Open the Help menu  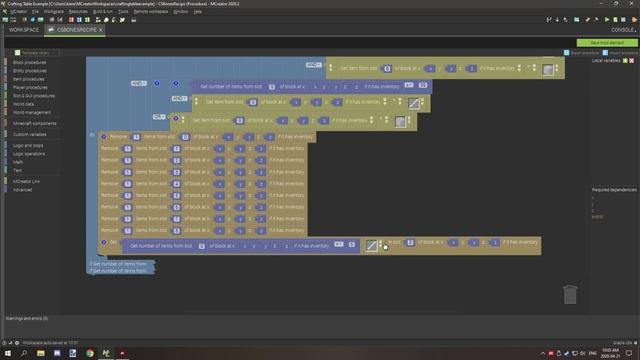click(198, 11)
